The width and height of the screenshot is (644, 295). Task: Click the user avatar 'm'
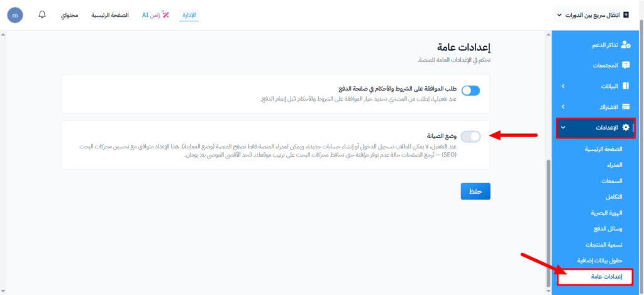(15, 15)
